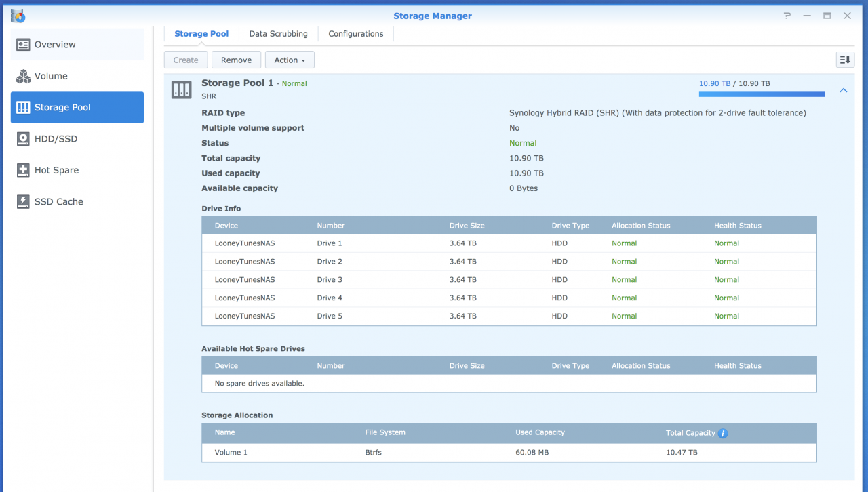Go to Overview in the sidebar
Image resolution: width=868 pixels, height=492 pixels.
click(x=77, y=45)
